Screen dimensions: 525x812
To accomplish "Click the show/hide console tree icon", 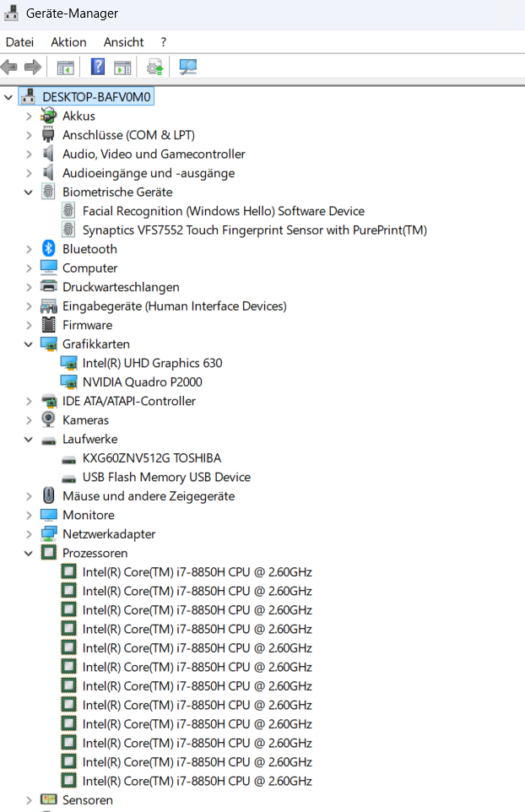I will (65, 68).
